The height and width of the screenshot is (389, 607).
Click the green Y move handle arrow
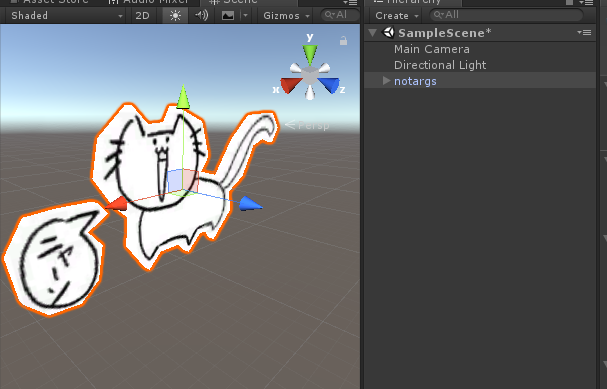(183, 97)
